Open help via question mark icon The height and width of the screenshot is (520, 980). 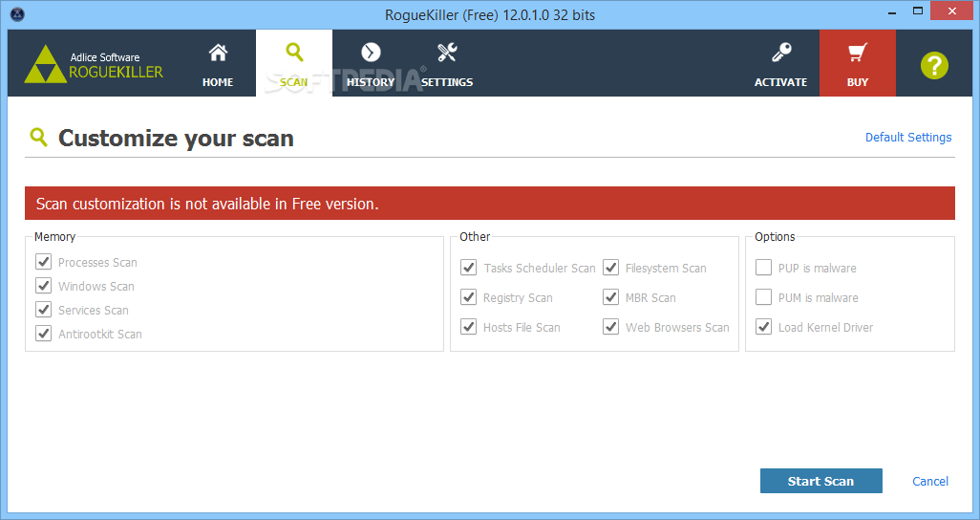coord(934,65)
